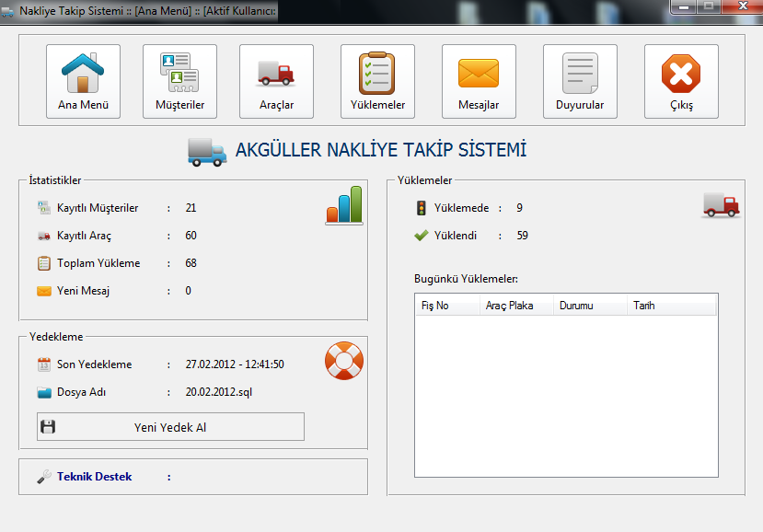
Task: Click the green checkmark Yüklendi icon
Action: (x=422, y=236)
